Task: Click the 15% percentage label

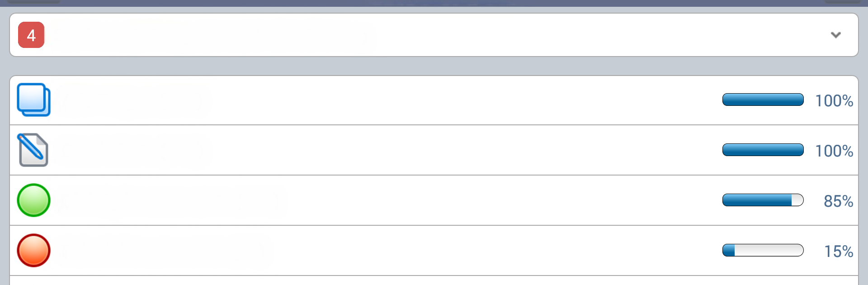Action: point(839,251)
